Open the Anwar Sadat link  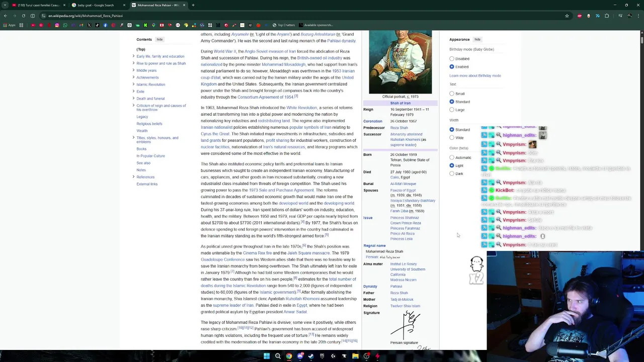tap(295, 312)
